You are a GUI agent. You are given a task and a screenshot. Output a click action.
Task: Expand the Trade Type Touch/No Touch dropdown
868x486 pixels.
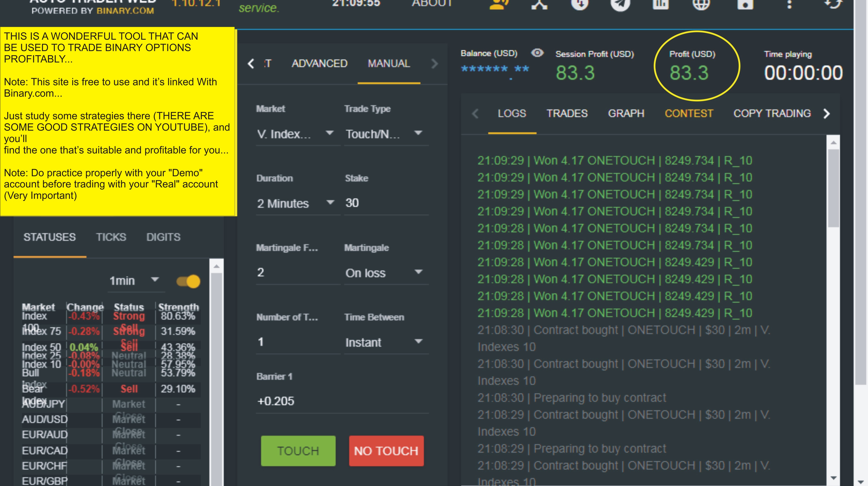click(x=384, y=134)
